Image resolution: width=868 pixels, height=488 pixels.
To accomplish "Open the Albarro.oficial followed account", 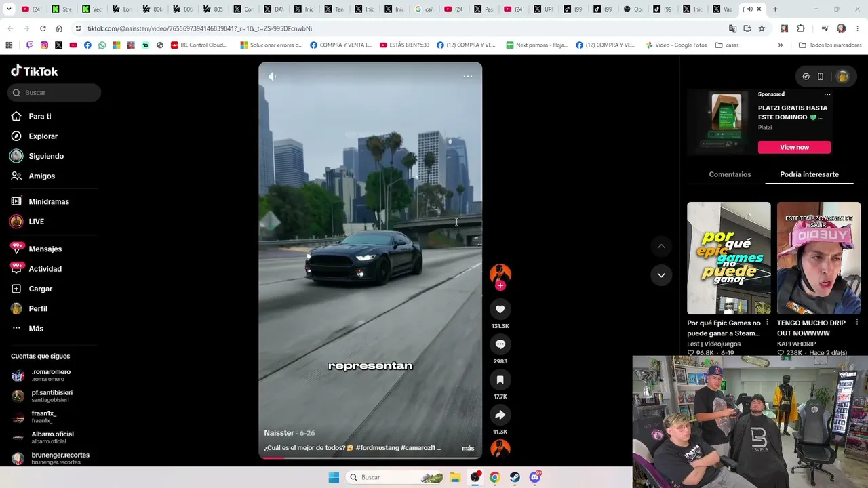I will [51, 437].
